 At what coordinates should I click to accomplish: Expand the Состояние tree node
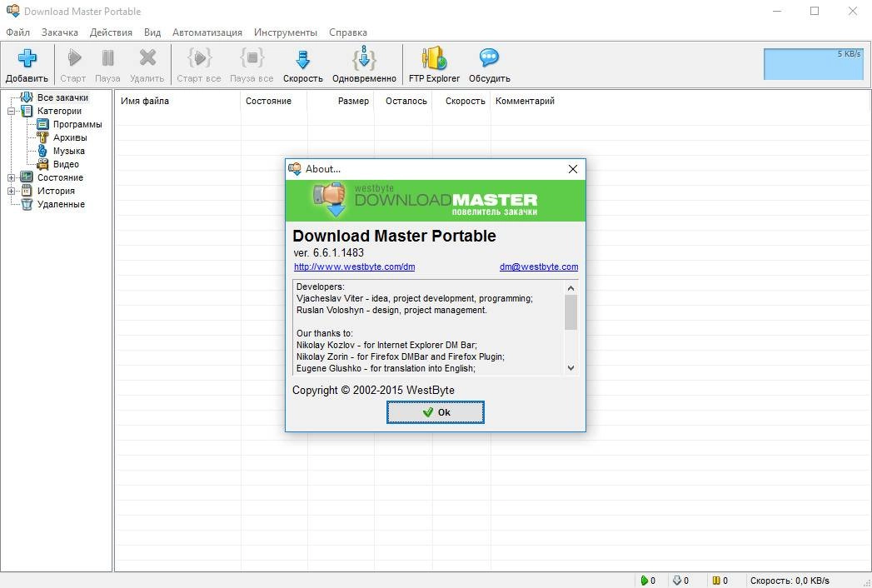click(x=11, y=178)
